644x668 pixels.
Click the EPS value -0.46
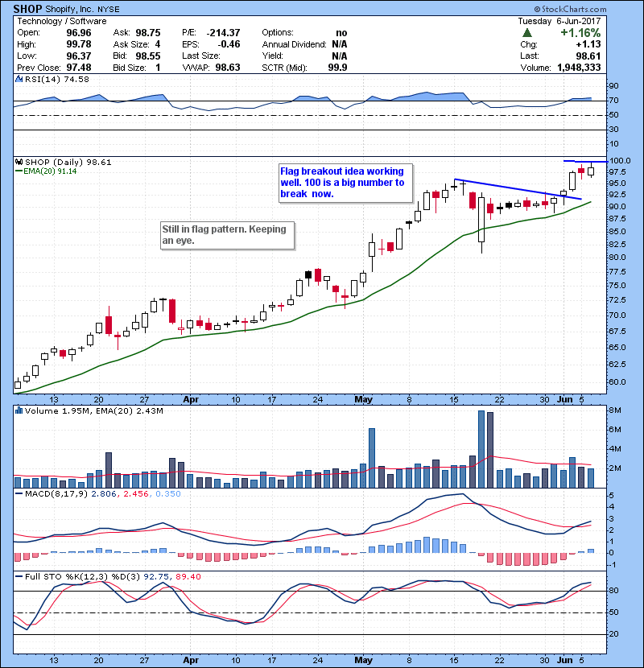[x=229, y=44]
